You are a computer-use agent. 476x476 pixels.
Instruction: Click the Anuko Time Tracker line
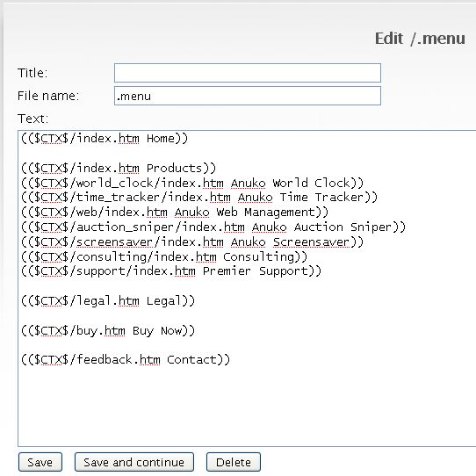click(x=199, y=198)
